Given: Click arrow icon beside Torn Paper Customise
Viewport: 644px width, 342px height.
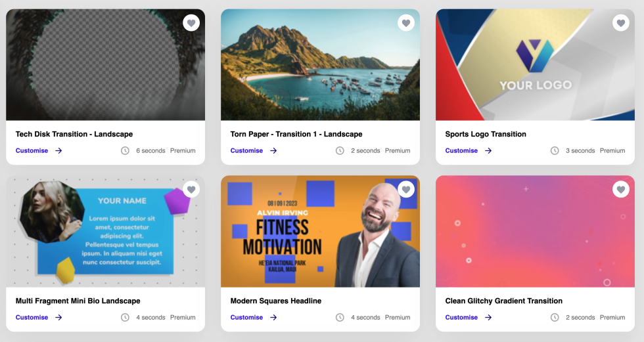Looking at the screenshot, I should pyautogui.click(x=273, y=151).
